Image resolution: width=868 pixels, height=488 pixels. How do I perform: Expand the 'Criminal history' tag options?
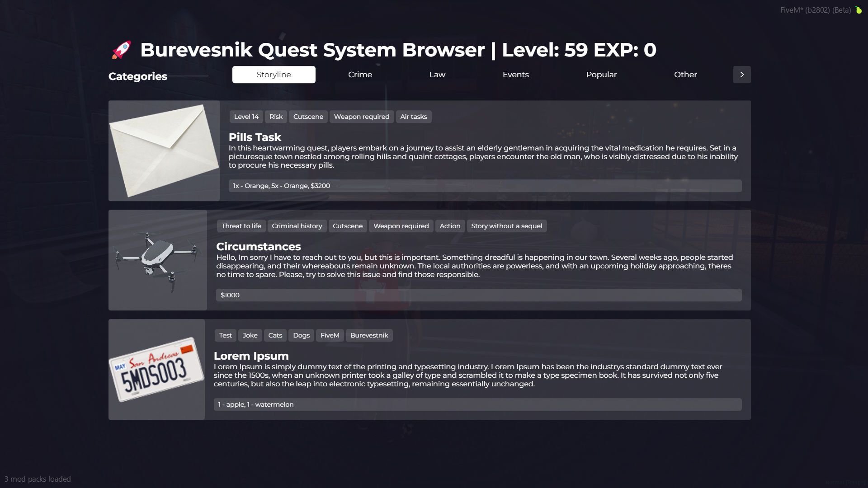tap(297, 226)
